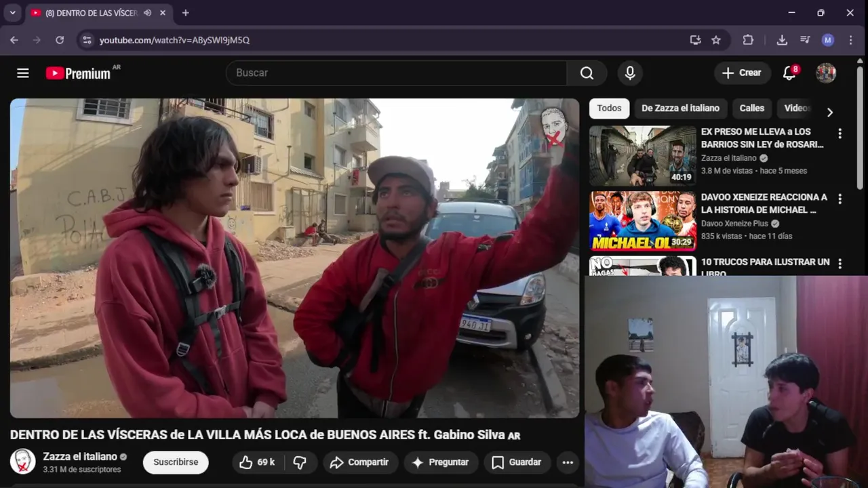
Task: Open media controls icon in toolbar
Action: click(805, 40)
